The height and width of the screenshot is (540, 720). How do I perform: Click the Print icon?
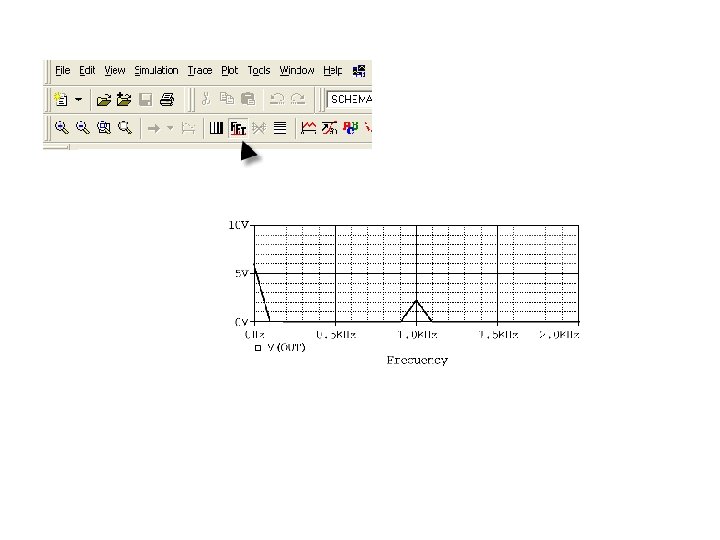tap(167, 100)
